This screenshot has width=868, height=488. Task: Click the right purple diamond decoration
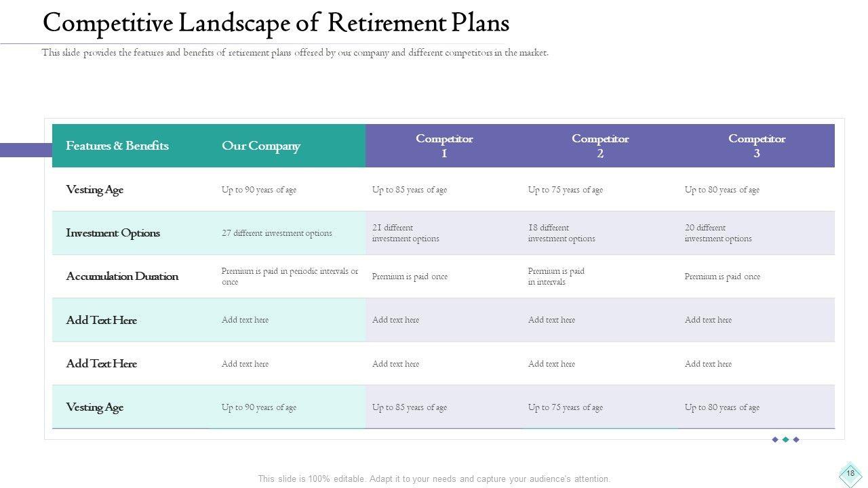(797, 440)
